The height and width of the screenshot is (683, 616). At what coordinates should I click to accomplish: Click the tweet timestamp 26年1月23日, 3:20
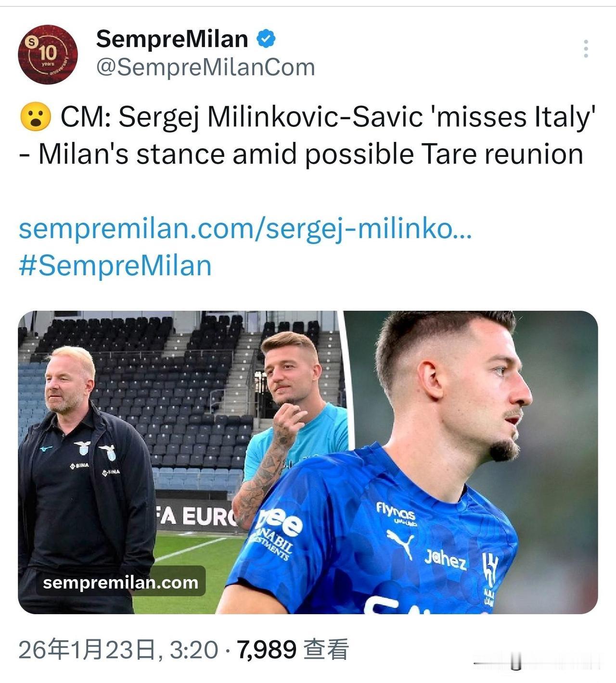(x=118, y=650)
